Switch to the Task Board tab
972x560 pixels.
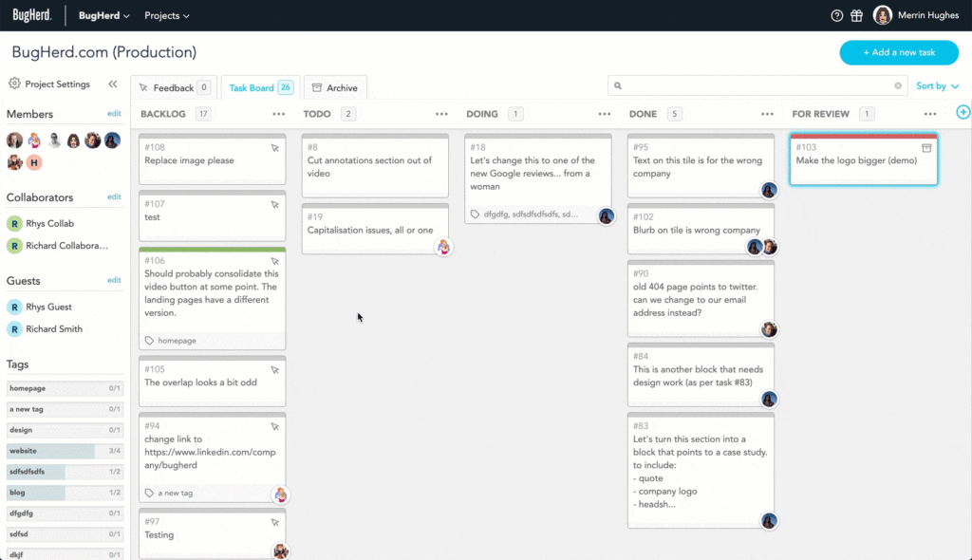click(x=260, y=87)
